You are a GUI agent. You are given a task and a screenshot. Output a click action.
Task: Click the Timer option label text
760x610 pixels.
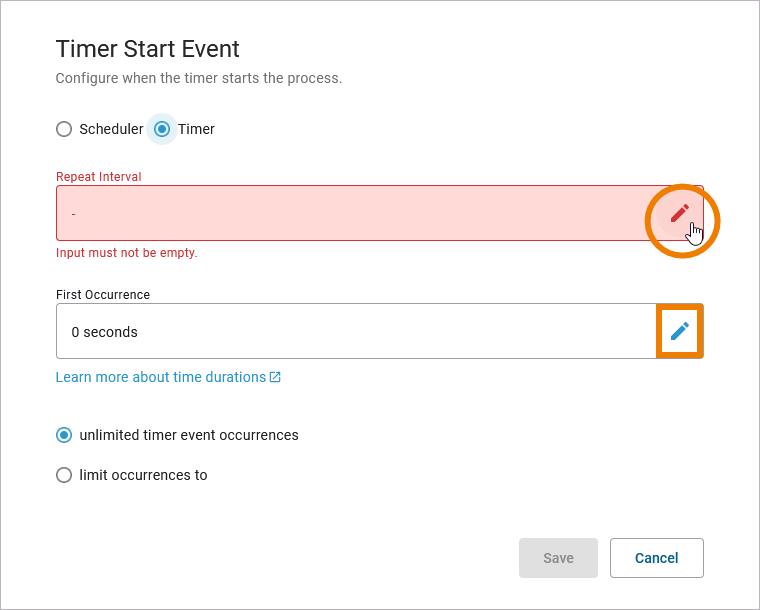pyautogui.click(x=196, y=129)
